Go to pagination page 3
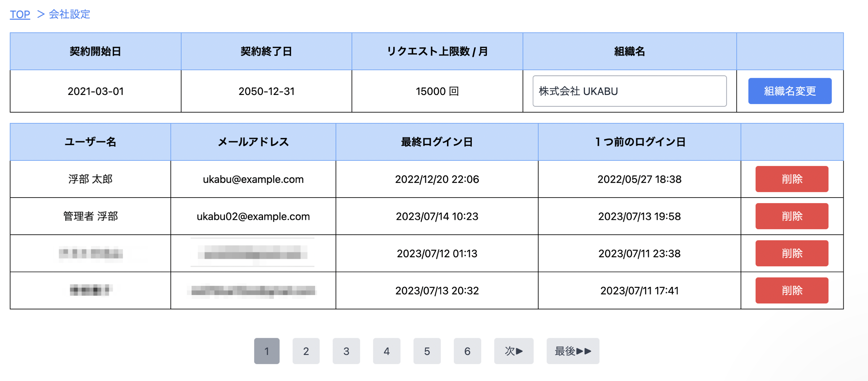The width and height of the screenshot is (868, 381). pos(346,351)
